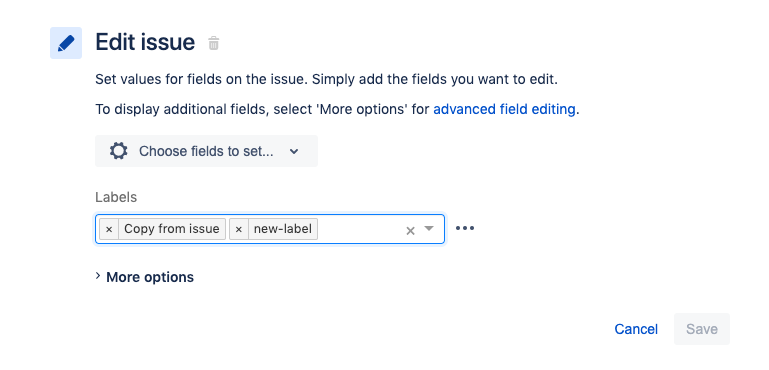The height and width of the screenshot is (370, 769).
Task: Clear all labels with the X icon
Action: (410, 230)
